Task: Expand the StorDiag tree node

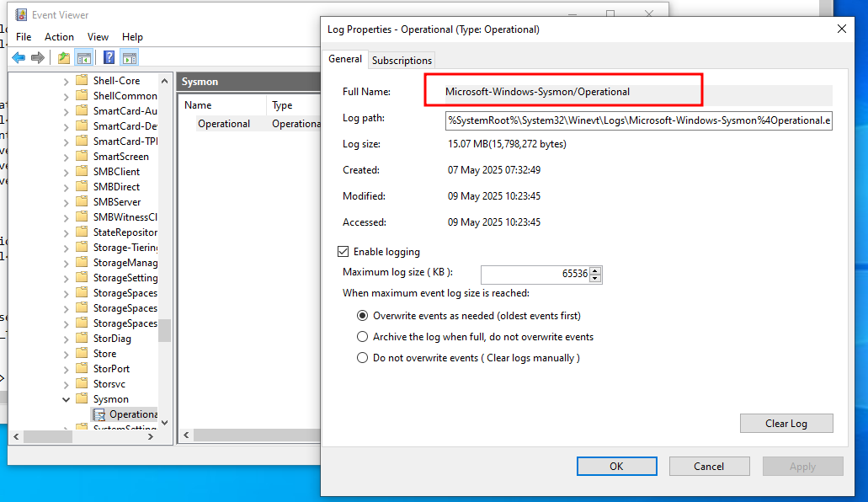Action: pos(67,339)
